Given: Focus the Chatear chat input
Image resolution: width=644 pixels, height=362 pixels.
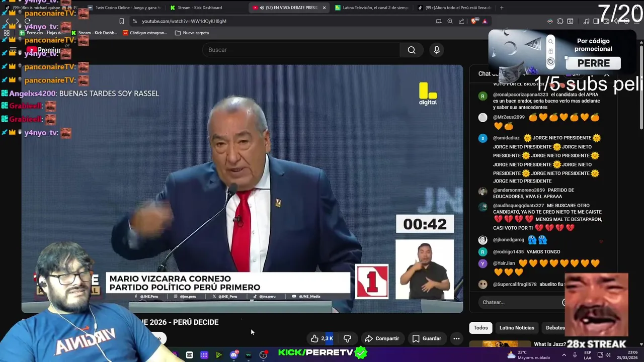Looking at the screenshot, I should click(x=521, y=302).
